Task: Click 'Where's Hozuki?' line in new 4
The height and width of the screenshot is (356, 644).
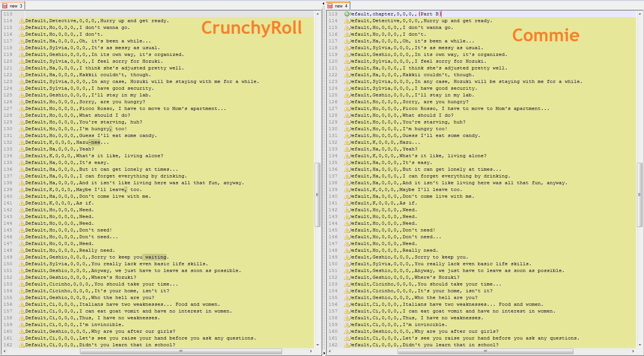Action: click(x=437, y=277)
